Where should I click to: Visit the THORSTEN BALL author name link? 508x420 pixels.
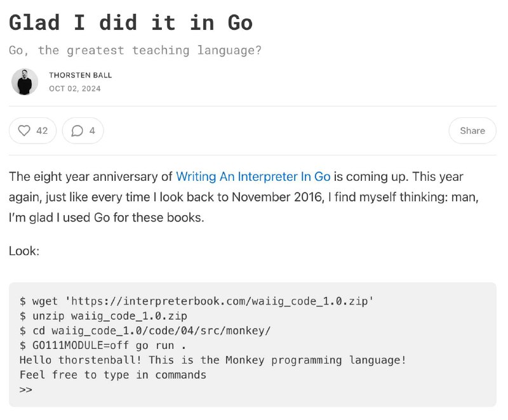[81, 75]
